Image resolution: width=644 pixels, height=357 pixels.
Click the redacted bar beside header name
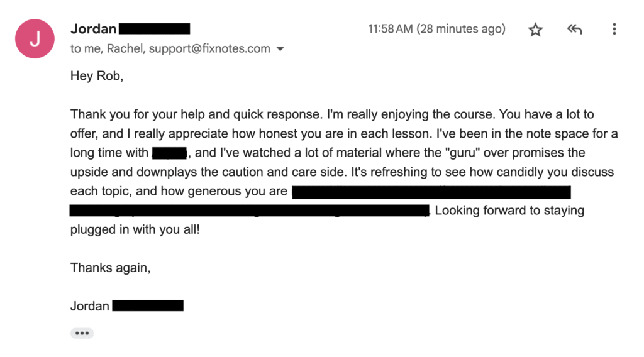154,29
